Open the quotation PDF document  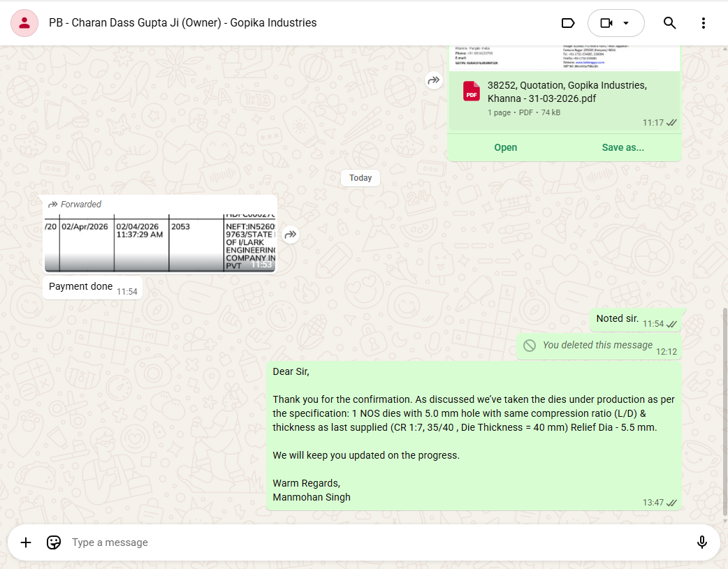tap(505, 147)
